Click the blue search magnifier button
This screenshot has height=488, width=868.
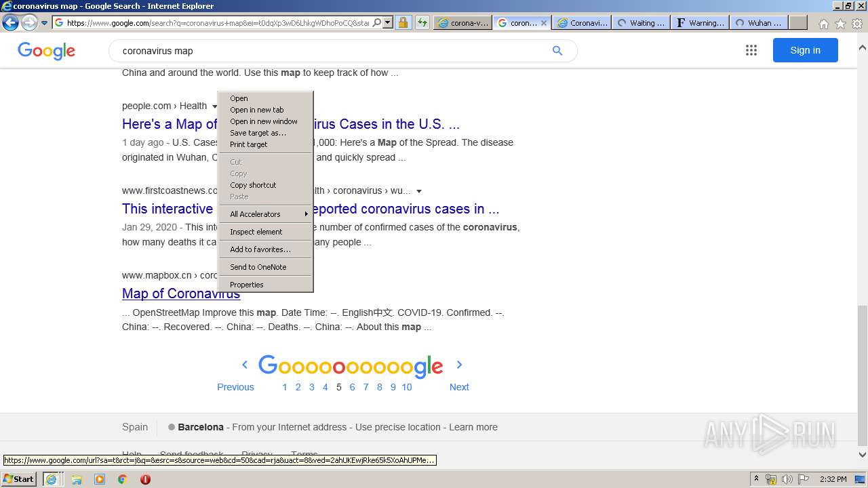click(557, 51)
